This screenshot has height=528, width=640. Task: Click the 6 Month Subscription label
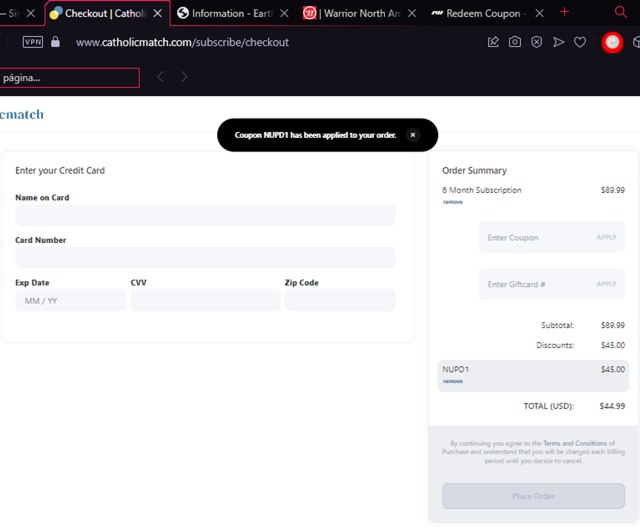point(482,190)
